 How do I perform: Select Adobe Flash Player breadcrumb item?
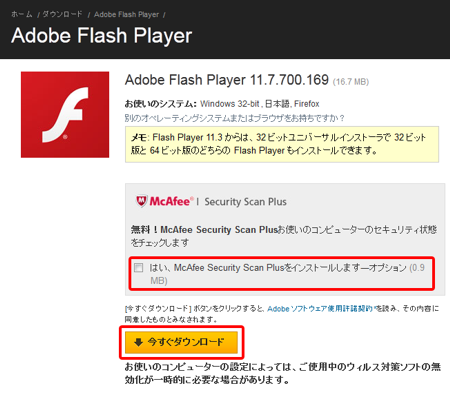(x=126, y=15)
